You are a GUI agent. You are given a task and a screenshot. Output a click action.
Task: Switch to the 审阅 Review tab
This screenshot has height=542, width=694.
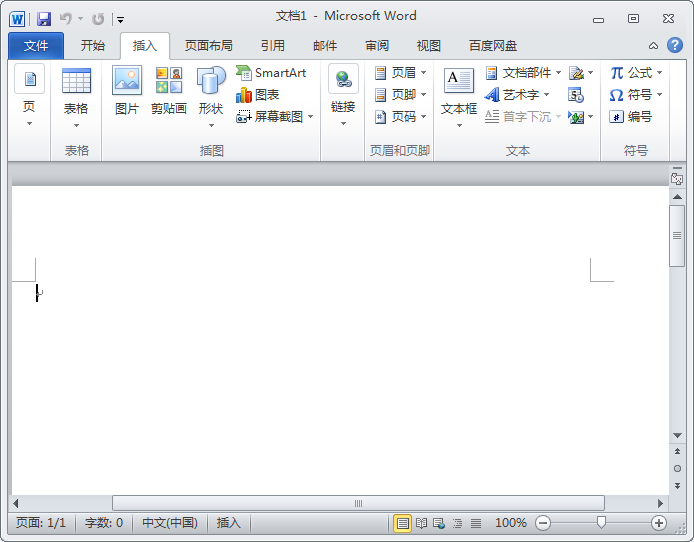point(377,46)
